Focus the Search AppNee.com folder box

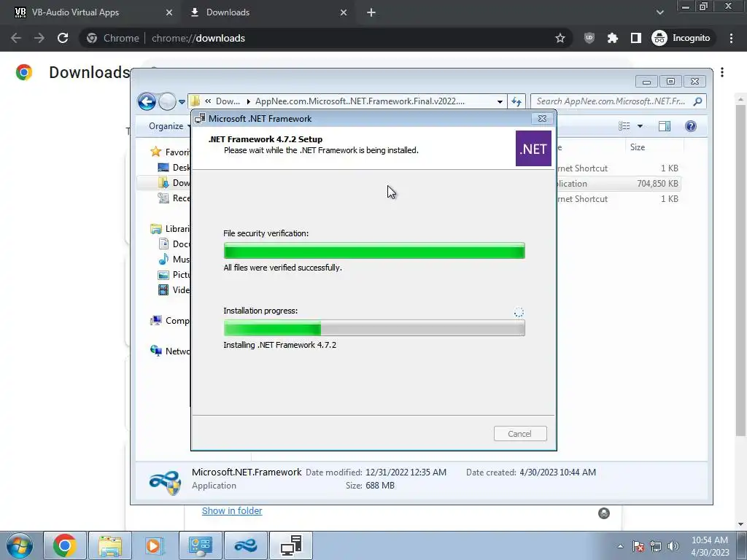click(x=611, y=101)
